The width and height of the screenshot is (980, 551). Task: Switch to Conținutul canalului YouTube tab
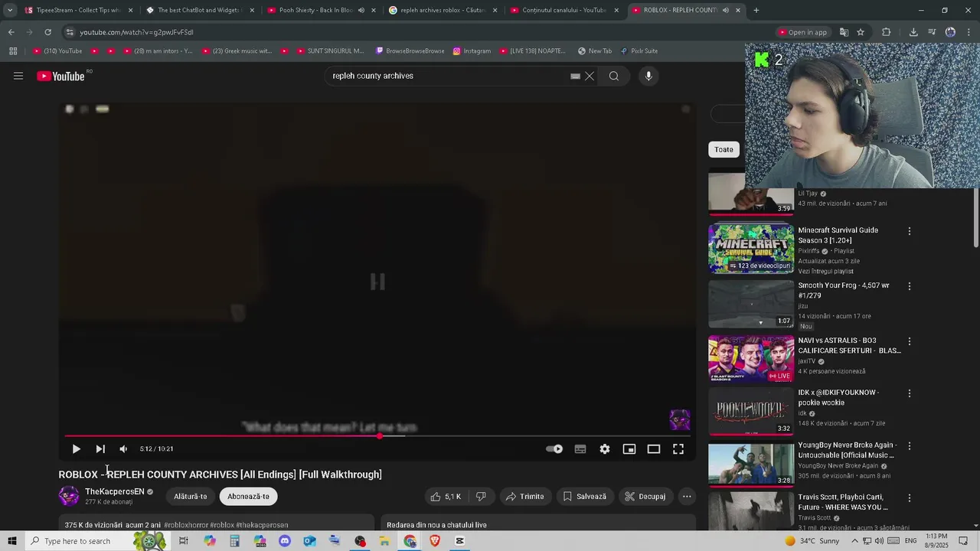click(x=564, y=10)
